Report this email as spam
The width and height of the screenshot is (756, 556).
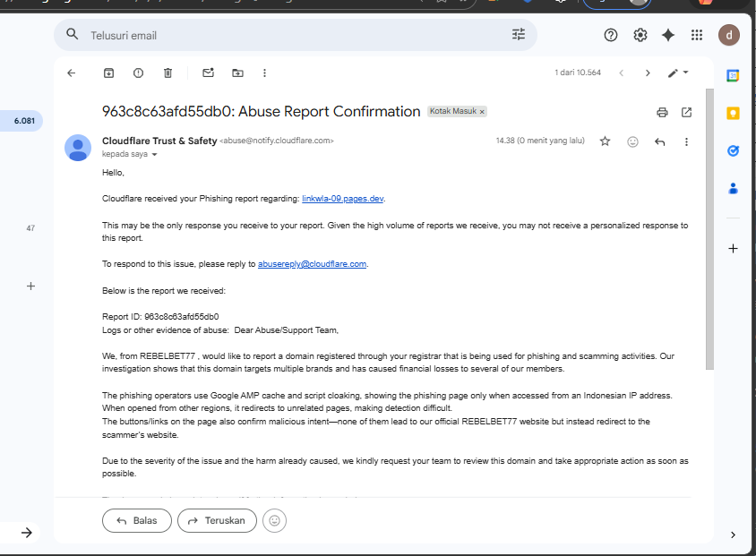138,73
